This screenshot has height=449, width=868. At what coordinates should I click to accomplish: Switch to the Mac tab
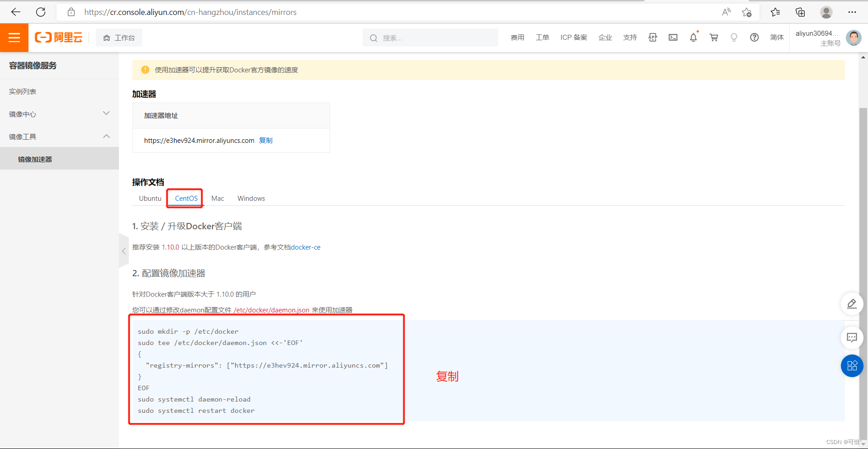click(217, 199)
